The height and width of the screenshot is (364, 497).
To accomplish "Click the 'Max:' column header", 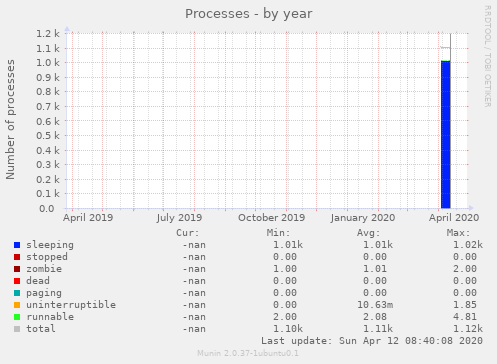I will [458, 233].
